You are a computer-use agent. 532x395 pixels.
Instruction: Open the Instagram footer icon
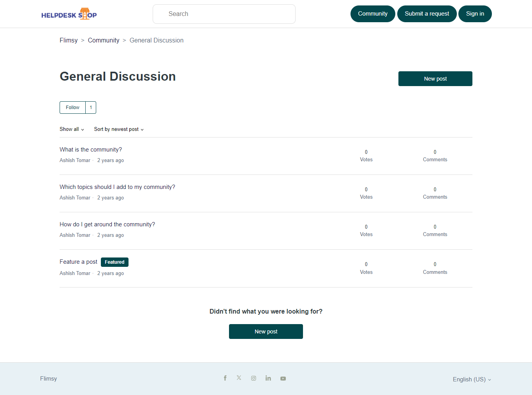[254, 378]
